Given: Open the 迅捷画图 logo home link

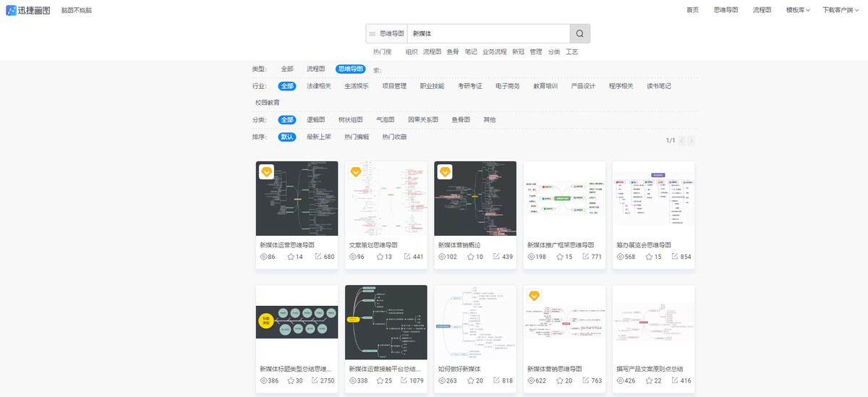Looking at the screenshot, I should (28, 10).
